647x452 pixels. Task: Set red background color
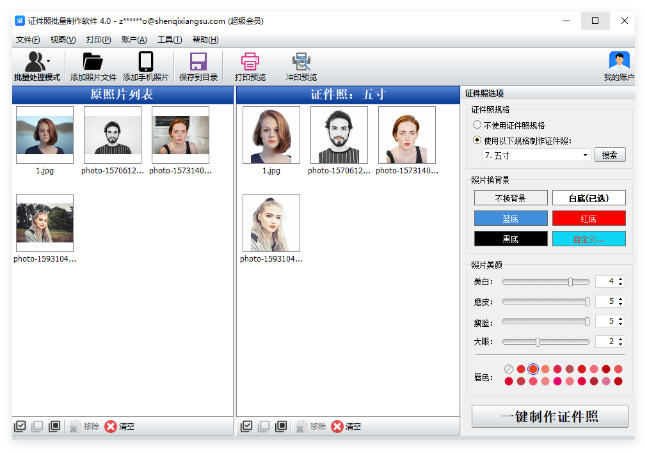[x=589, y=218]
